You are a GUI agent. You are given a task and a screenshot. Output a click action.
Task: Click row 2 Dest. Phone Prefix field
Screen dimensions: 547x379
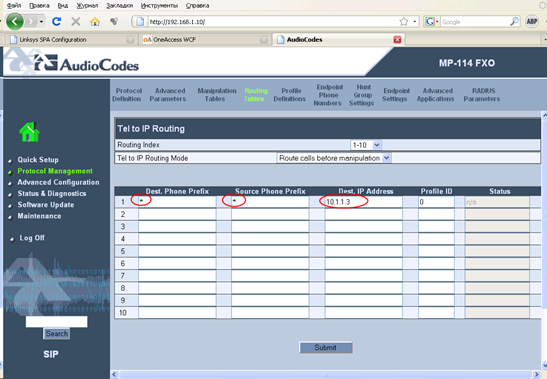click(x=177, y=214)
